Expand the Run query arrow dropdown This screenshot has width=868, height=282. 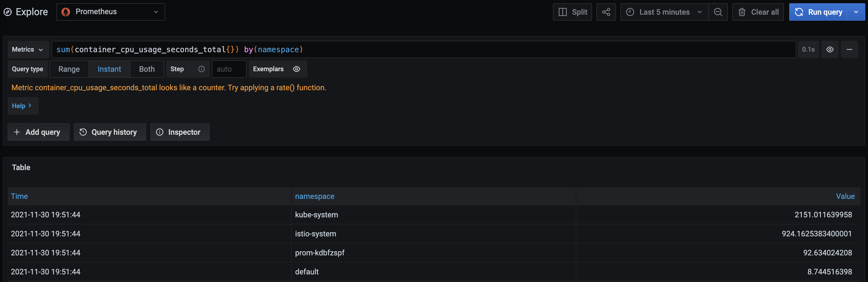tap(856, 12)
